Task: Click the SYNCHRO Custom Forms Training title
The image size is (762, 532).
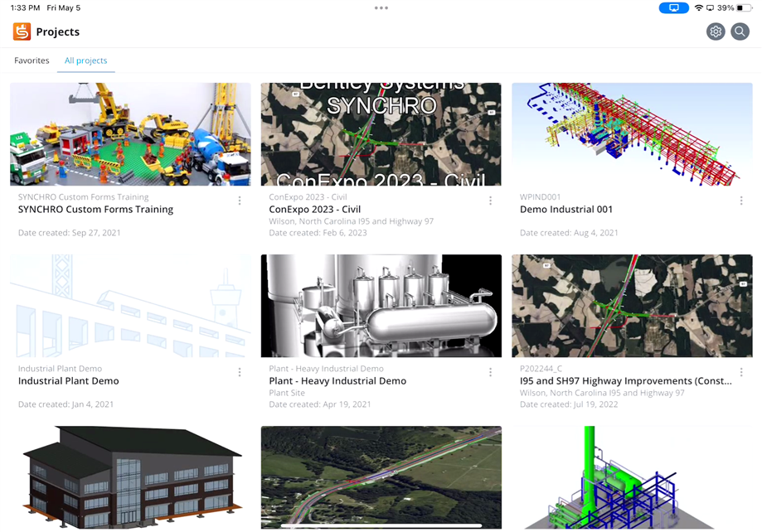Action: [x=95, y=210]
